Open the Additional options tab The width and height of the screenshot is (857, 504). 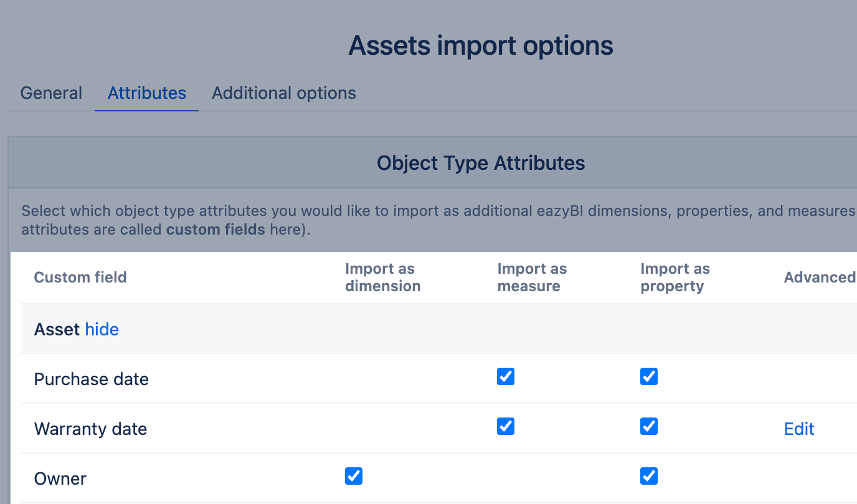tap(283, 93)
